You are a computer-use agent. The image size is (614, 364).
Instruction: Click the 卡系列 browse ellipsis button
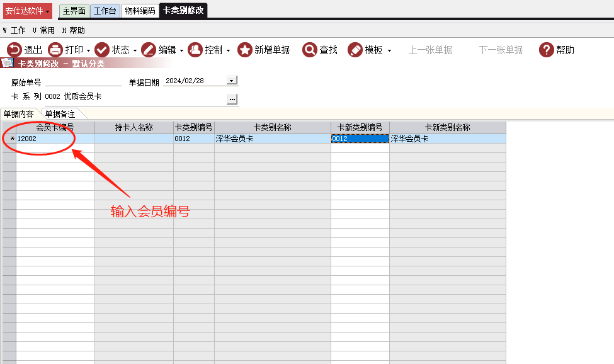232,100
